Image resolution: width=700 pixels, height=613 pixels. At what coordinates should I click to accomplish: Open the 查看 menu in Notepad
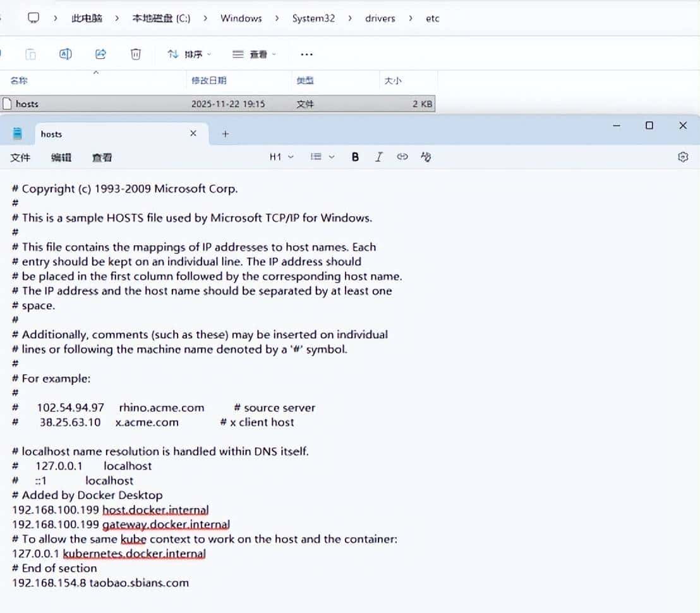[x=102, y=157]
